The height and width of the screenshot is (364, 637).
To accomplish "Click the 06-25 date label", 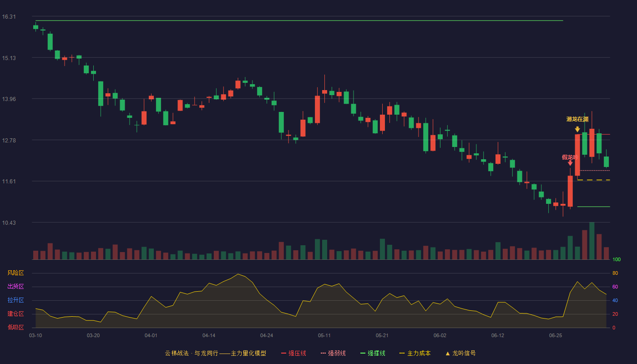I will [556, 335].
